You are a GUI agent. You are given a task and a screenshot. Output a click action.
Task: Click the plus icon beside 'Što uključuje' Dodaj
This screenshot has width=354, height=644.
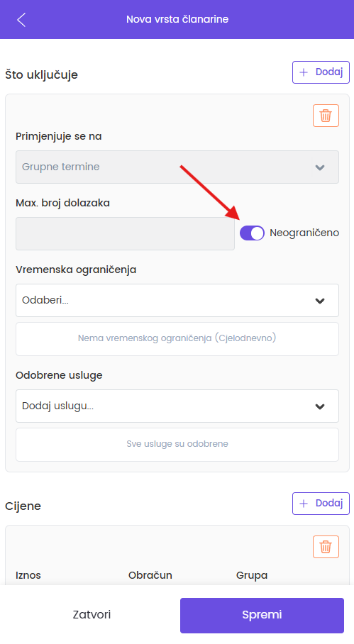click(x=304, y=72)
